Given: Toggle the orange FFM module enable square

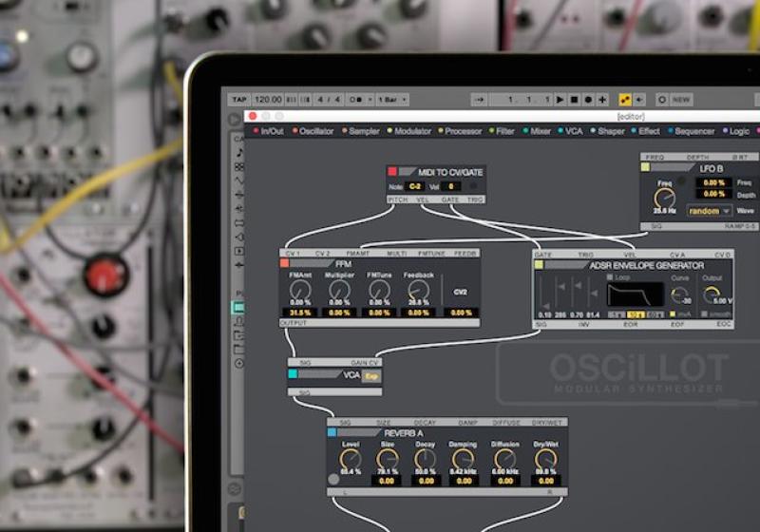Looking at the screenshot, I should (x=284, y=263).
